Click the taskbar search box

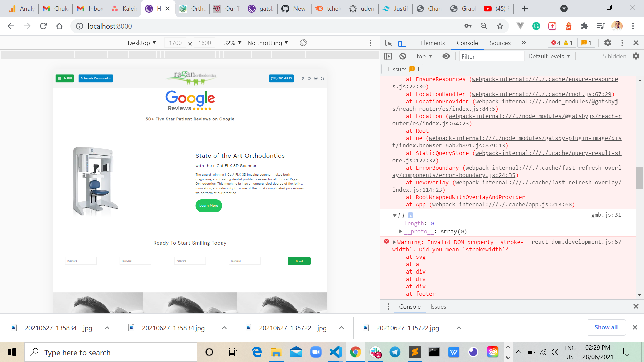[x=111, y=352]
